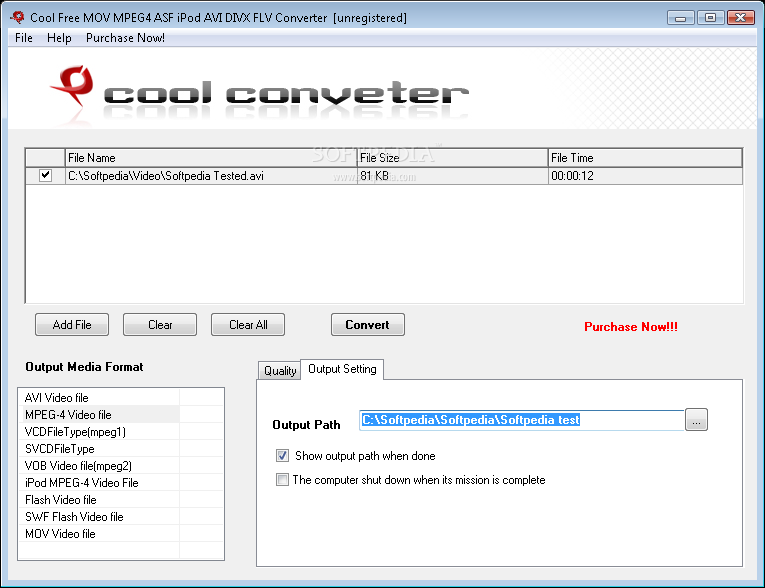Viewport: 765px width, 588px height.
Task: Minimize the converter window
Action: coord(681,18)
